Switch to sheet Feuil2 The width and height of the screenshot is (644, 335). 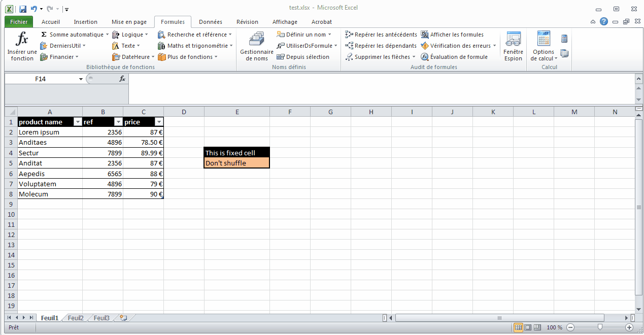(x=76, y=318)
